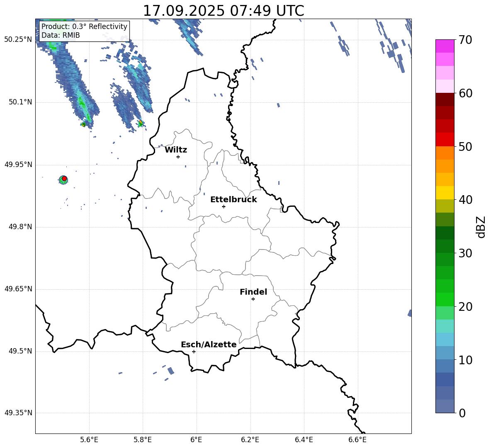491x448 pixels.
Task: Click the Wiltz city label
Action: coord(176,150)
